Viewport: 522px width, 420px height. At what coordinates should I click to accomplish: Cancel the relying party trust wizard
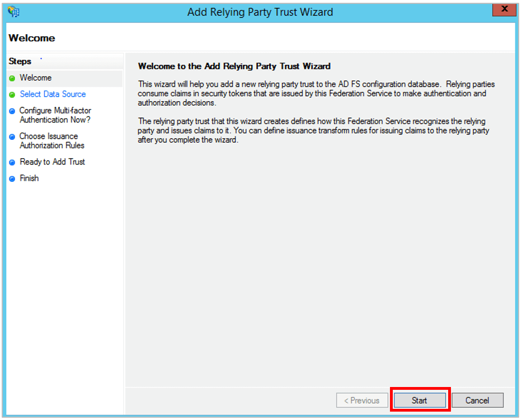pyautogui.click(x=477, y=400)
